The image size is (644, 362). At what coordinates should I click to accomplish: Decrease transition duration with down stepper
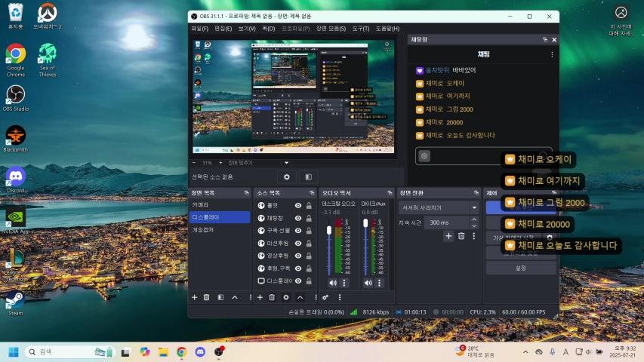[474, 225]
